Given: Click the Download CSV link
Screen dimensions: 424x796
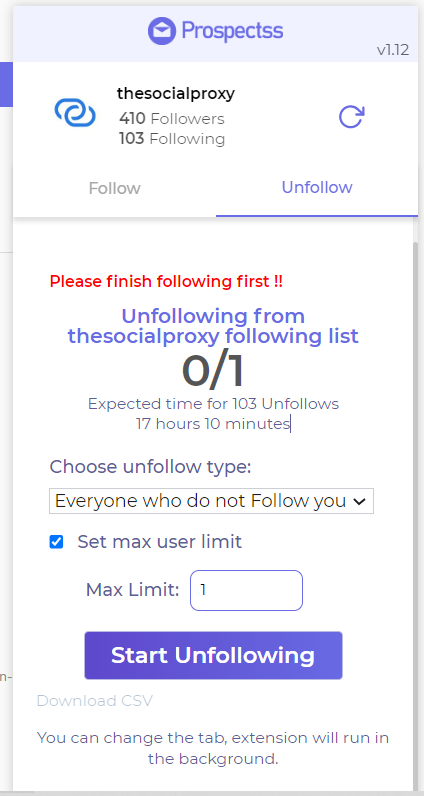Looking at the screenshot, I should (x=94, y=701).
